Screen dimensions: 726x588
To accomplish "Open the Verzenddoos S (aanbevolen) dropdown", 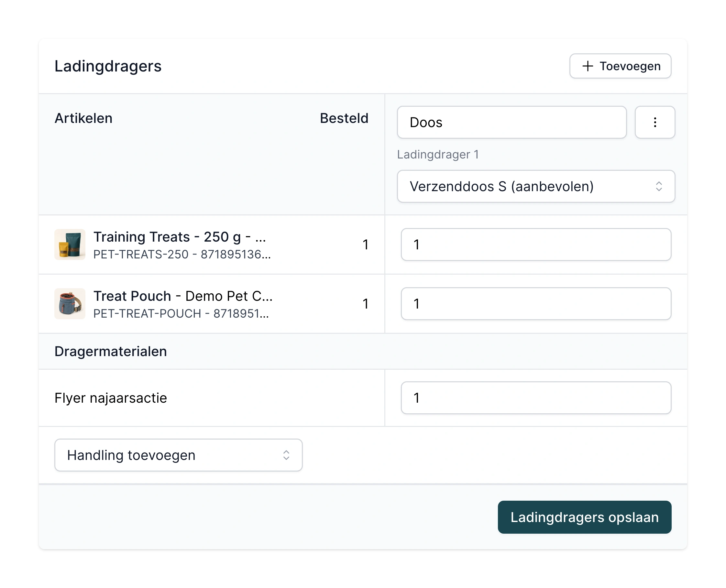I will [536, 186].
